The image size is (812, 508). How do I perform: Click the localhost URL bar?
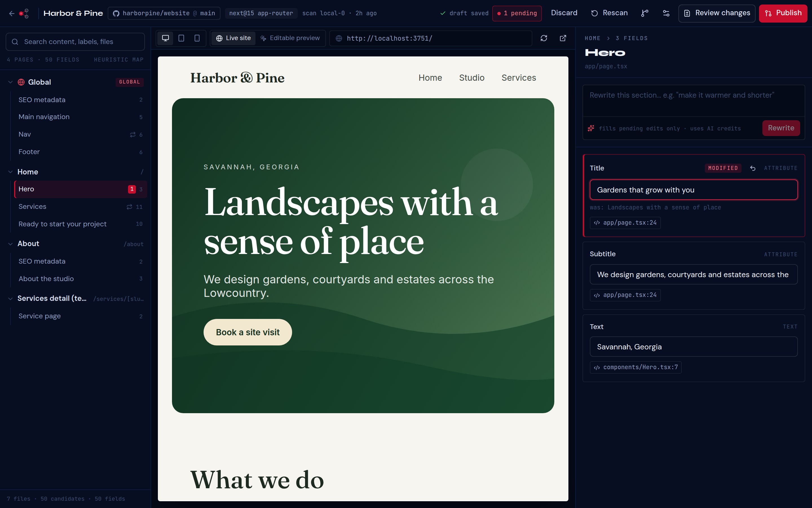pyautogui.click(x=431, y=38)
